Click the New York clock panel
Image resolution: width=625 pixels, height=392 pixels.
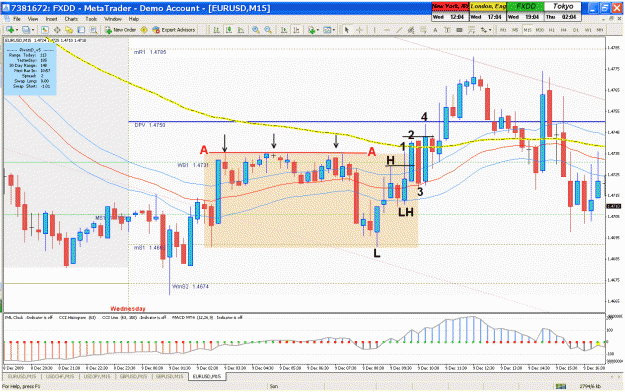point(450,12)
